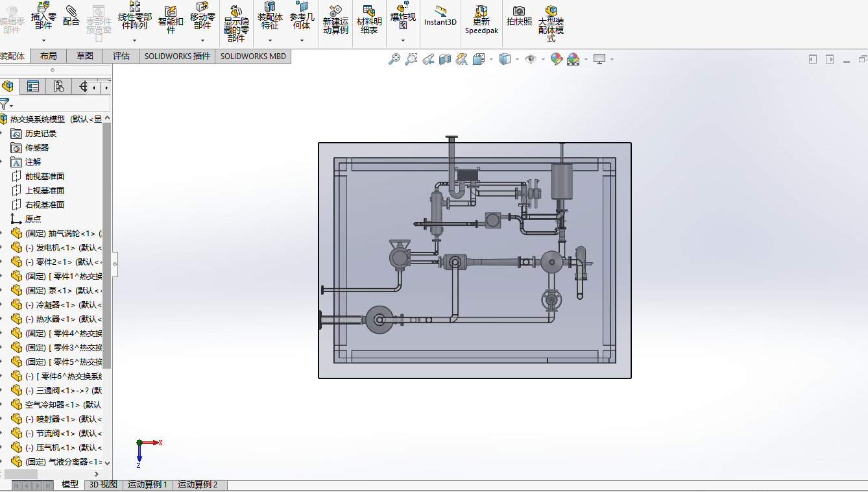Open the Display Style dropdown arrow

[x=517, y=60]
